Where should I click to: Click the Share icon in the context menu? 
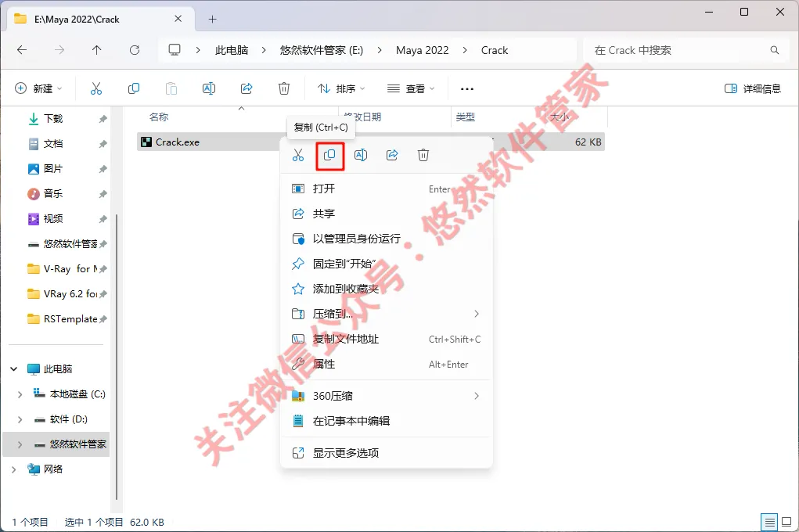[392, 155]
